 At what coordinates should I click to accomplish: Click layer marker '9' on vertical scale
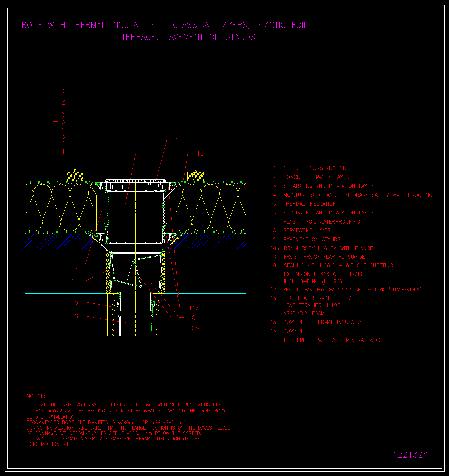63,92
